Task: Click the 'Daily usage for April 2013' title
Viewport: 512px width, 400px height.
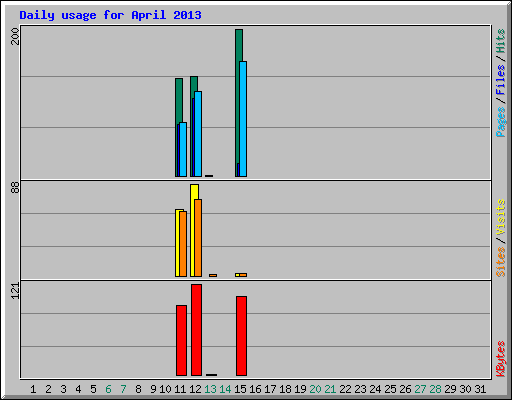Action: tap(110, 15)
